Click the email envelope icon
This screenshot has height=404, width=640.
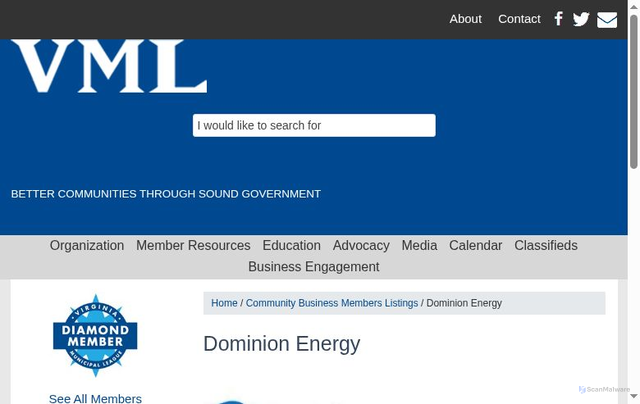[x=607, y=20]
